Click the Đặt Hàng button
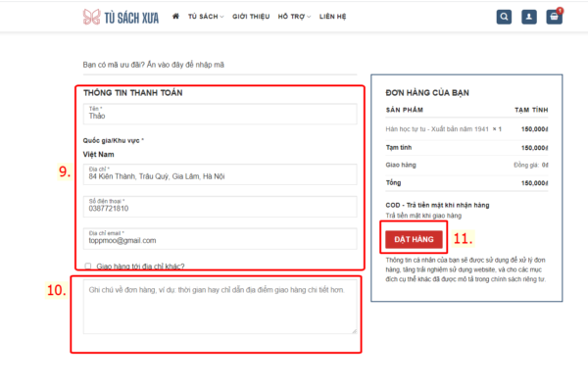This screenshot has height=389, width=588. [414, 239]
